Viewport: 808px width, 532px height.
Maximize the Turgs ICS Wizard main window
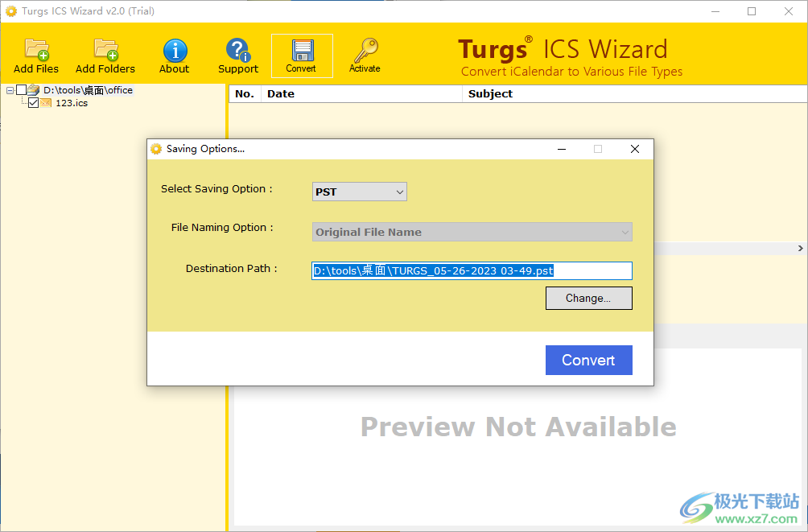click(752, 11)
